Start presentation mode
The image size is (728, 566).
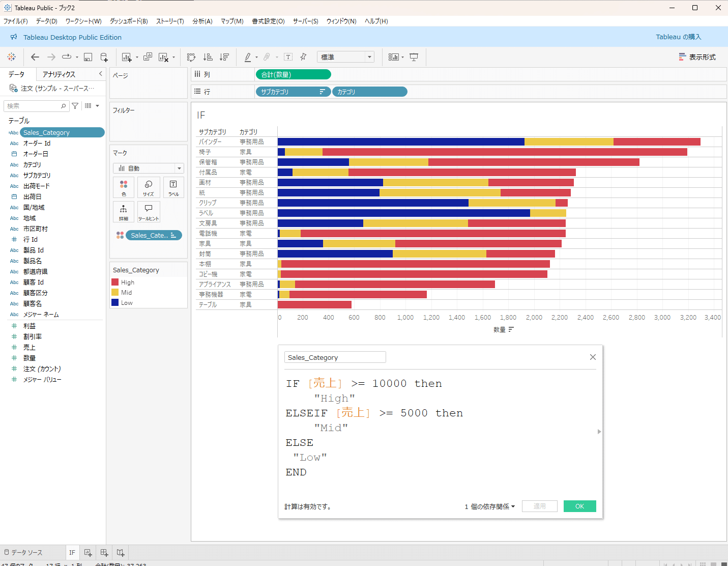(x=414, y=57)
